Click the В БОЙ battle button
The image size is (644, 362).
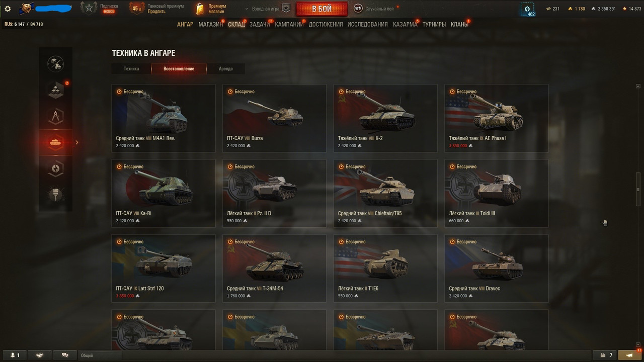[322, 9]
